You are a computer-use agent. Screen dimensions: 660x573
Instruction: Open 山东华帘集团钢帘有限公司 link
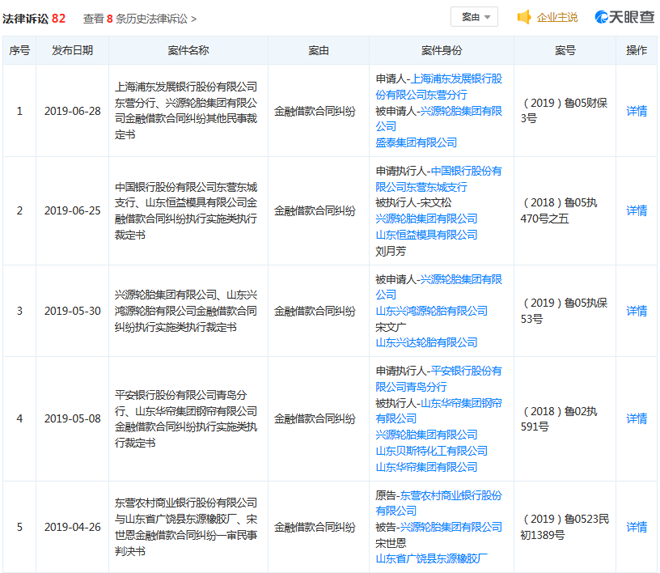click(x=439, y=411)
